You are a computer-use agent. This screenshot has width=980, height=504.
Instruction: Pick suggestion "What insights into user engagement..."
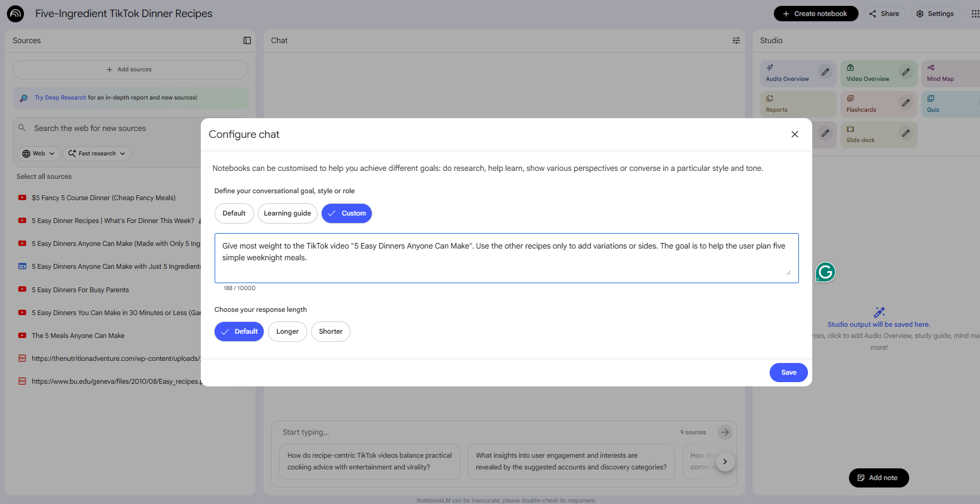point(571,461)
